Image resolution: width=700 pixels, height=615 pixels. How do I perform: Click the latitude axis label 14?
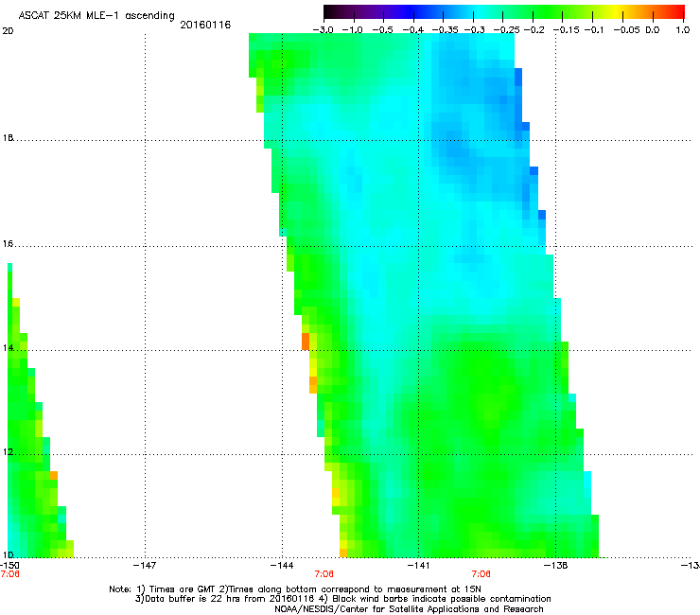click(8, 348)
